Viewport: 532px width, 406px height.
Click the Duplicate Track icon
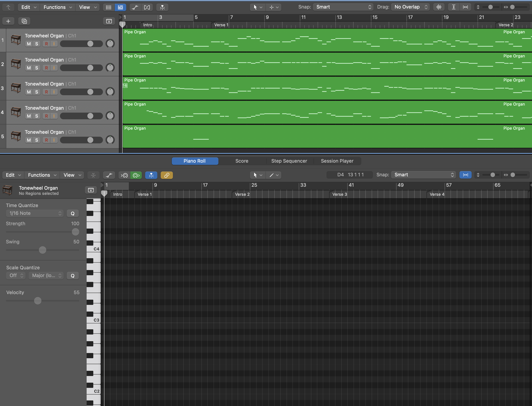click(24, 21)
